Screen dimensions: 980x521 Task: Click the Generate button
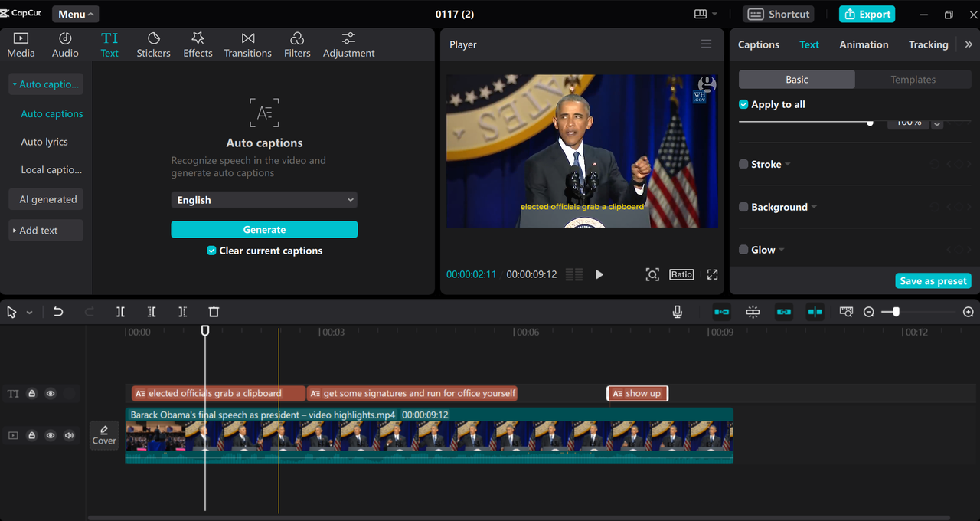click(264, 230)
